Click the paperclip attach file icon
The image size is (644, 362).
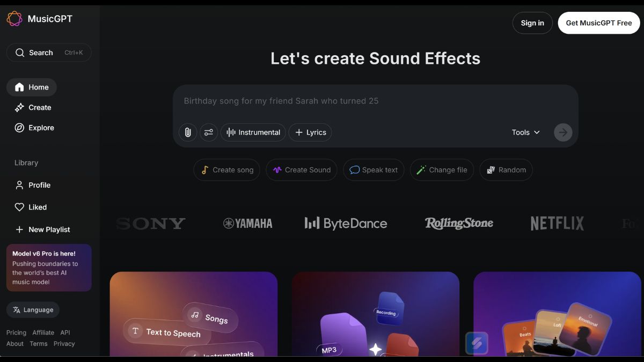pos(187,132)
